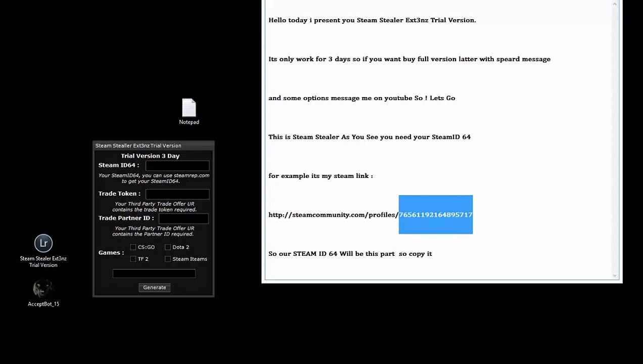This screenshot has width=643, height=364.
Task: Focus the Steam ID64 input field
Action: (177, 165)
